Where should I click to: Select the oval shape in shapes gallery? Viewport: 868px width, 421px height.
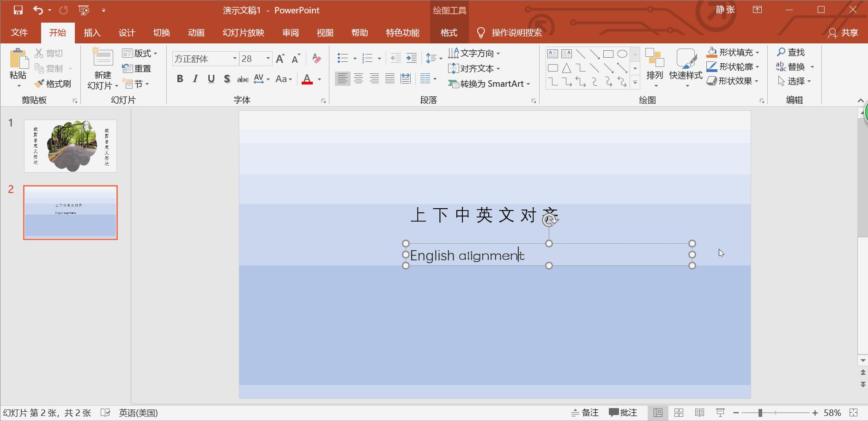pyautogui.click(x=622, y=54)
